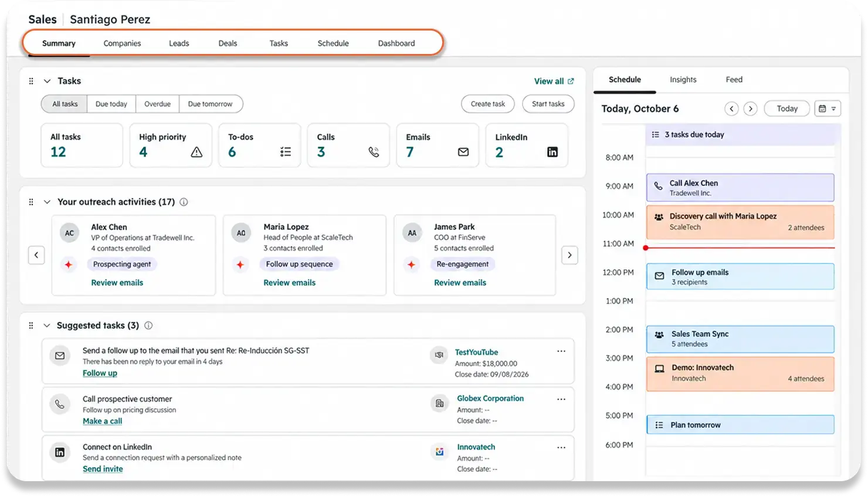Open the Companies tab
This screenshot has height=497, width=868.
(x=122, y=43)
